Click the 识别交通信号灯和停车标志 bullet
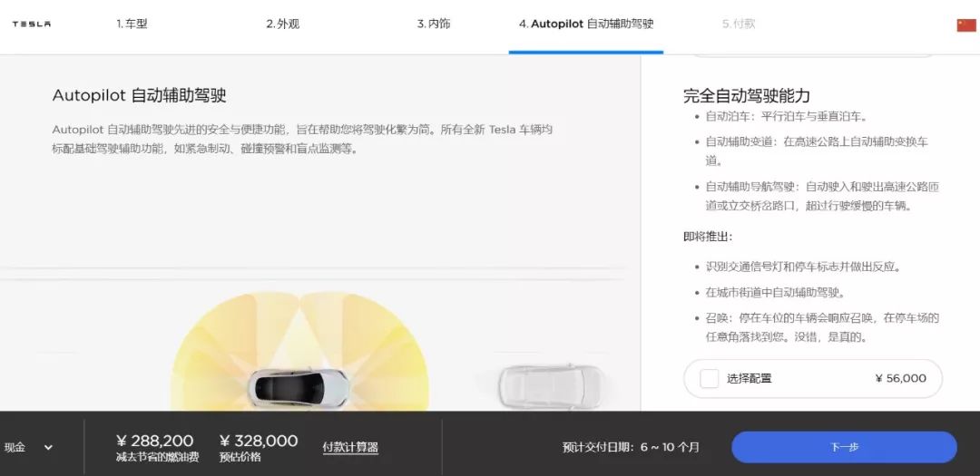This screenshot has height=476, width=980. coord(804,267)
